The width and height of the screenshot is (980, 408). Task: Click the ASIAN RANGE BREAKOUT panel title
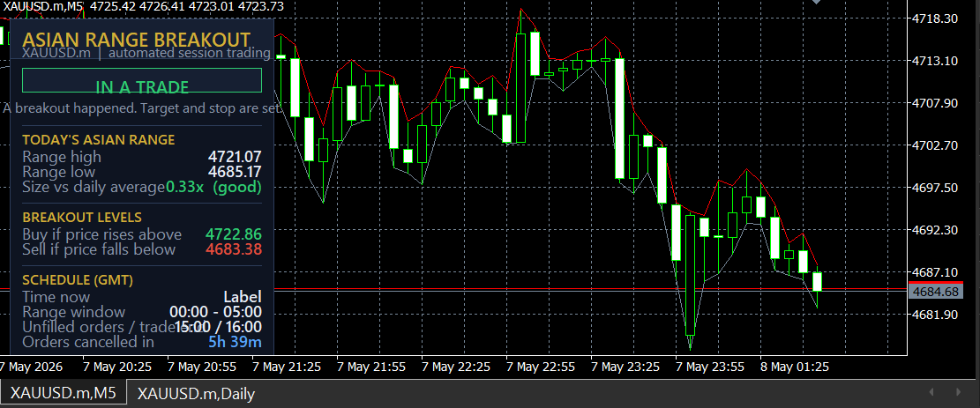136,40
